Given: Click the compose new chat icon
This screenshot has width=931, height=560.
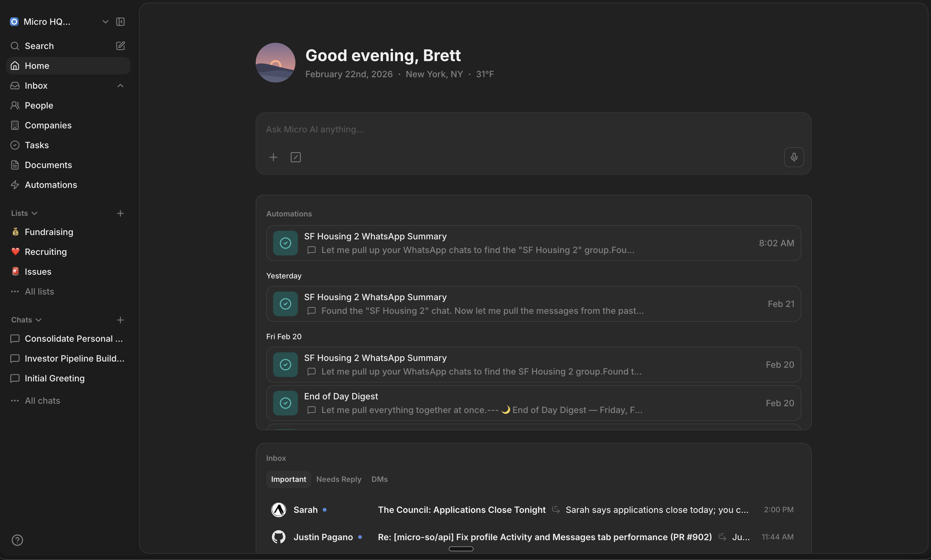Looking at the screenshot, I should click(x=120, y=46).
